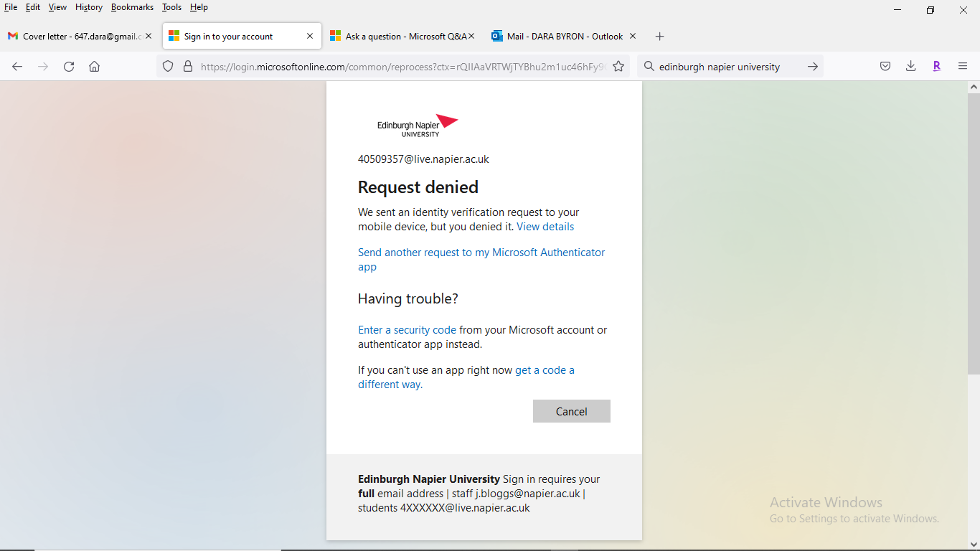Open the account profile icon labeled R
Image resolution: width=980 pixels, height=551 pixels.
(936, 66)
